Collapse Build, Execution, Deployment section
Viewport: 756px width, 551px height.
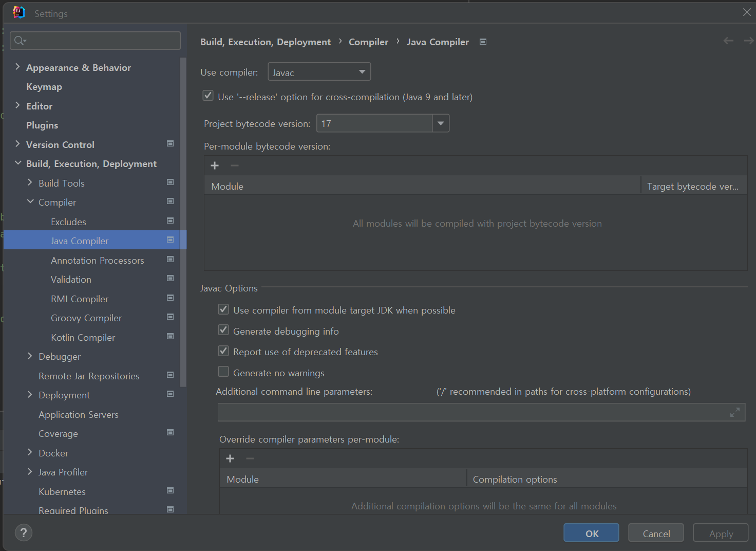(18, 163)
